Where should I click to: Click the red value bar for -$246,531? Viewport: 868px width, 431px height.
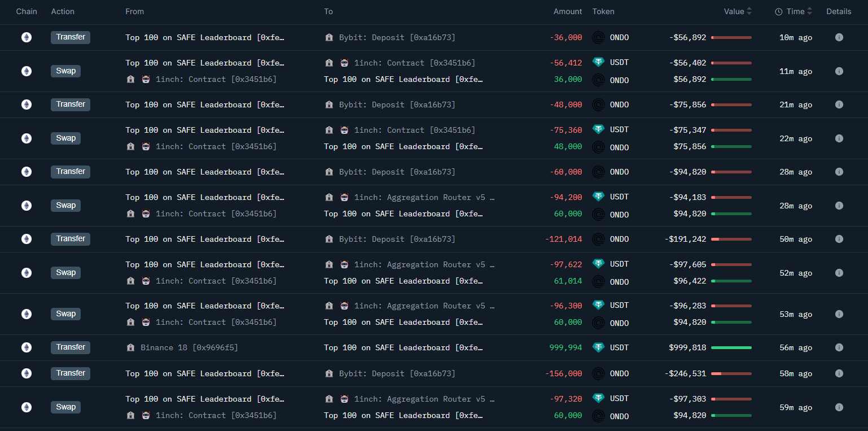(x=731, y=373)
